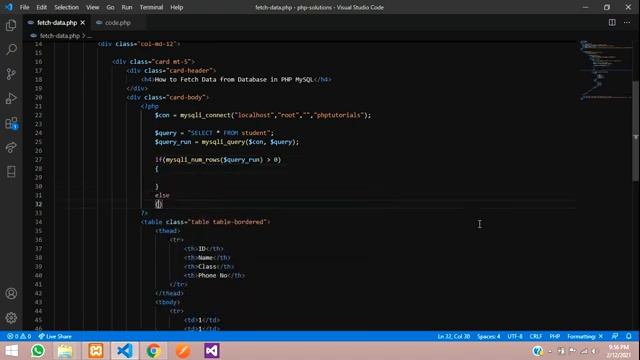Show hidden tray icons arrow

550,351
